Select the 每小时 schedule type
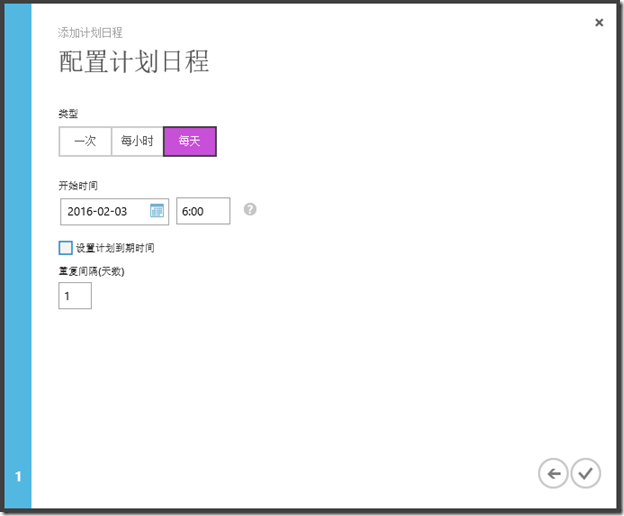 [137, 141]
